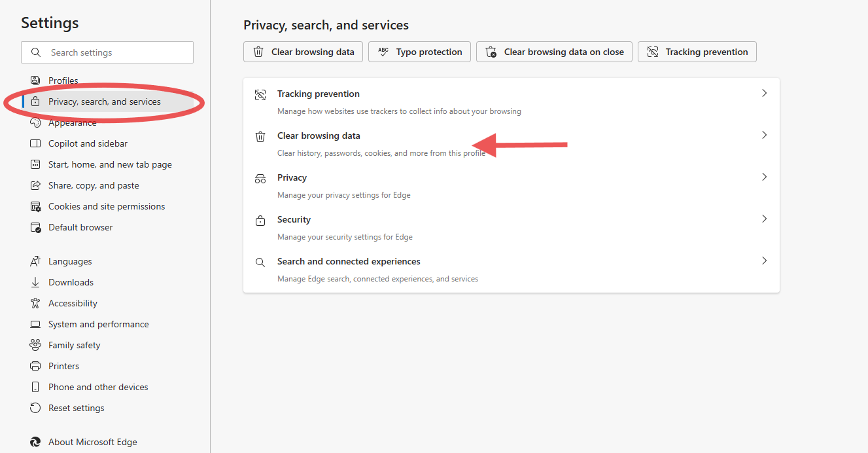This screenshot has height=453, width=868.
Task: Open Cookies and site permissions settings
Action: [x=107, y=206]
